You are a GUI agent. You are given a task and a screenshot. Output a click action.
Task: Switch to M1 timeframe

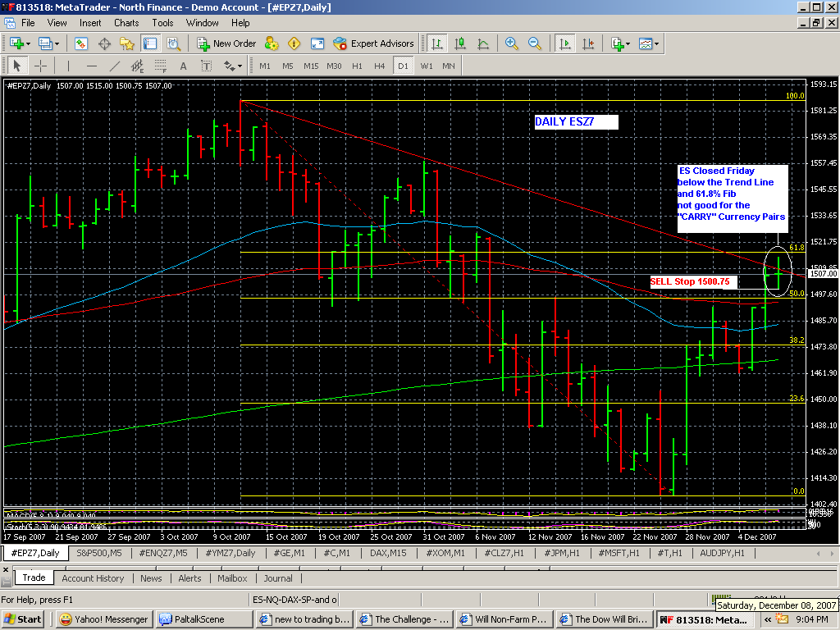(265, 66)
